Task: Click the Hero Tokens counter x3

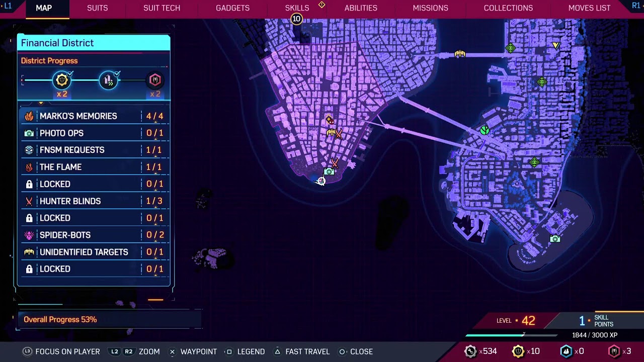Action: pyautogui.click(x=620, y=351)
